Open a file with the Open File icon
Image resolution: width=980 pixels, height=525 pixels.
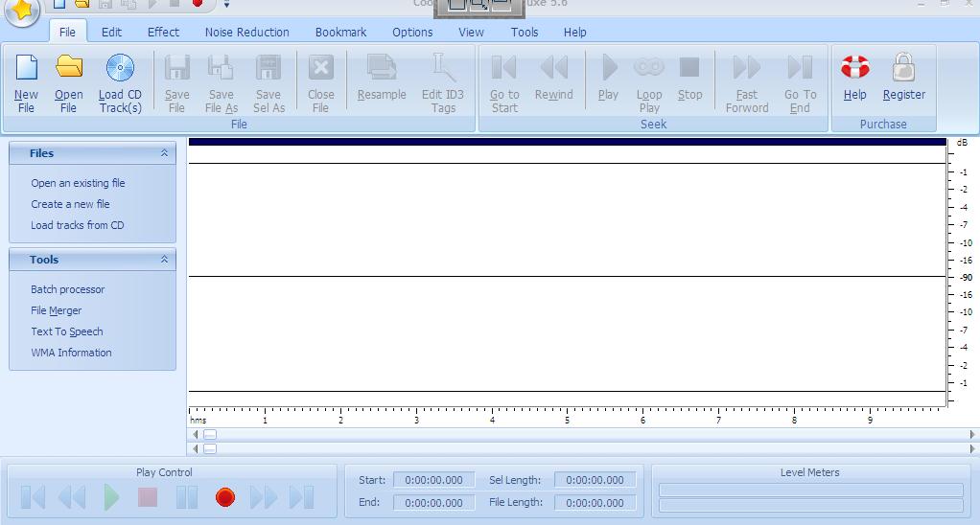coord(68,69)
